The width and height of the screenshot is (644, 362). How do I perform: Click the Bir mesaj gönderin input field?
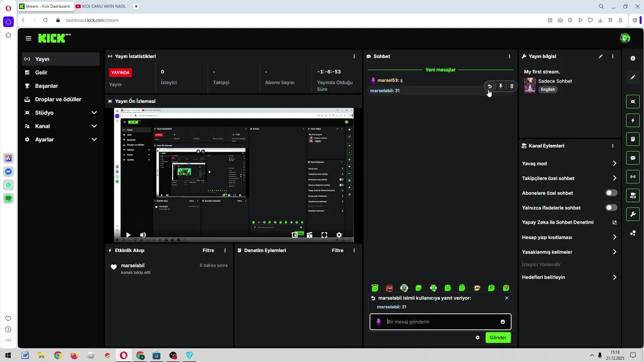point(441,322)
